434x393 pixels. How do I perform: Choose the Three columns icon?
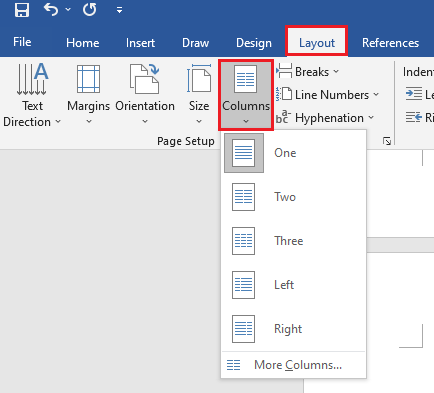coord(244,241)
